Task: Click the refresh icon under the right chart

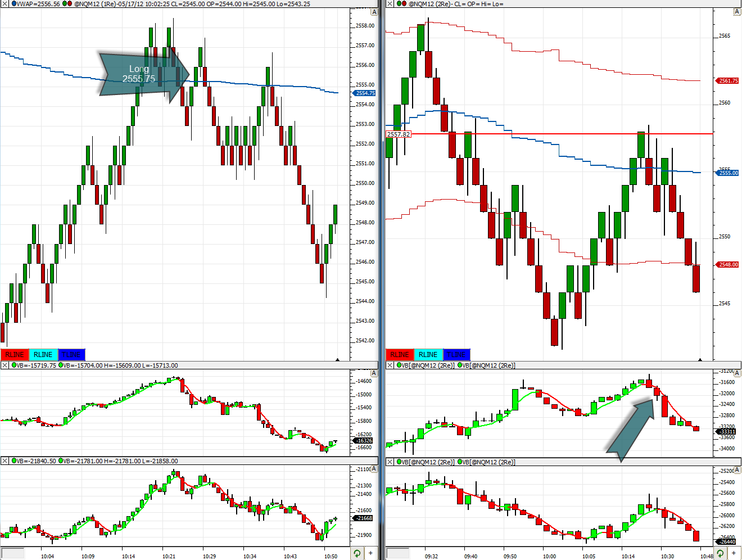Action: point(720,554)
